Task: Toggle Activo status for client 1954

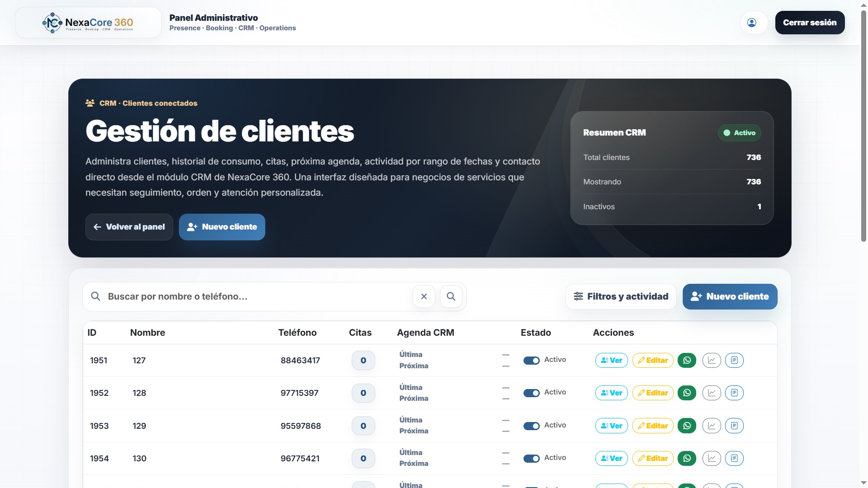Action: [532, 459]
